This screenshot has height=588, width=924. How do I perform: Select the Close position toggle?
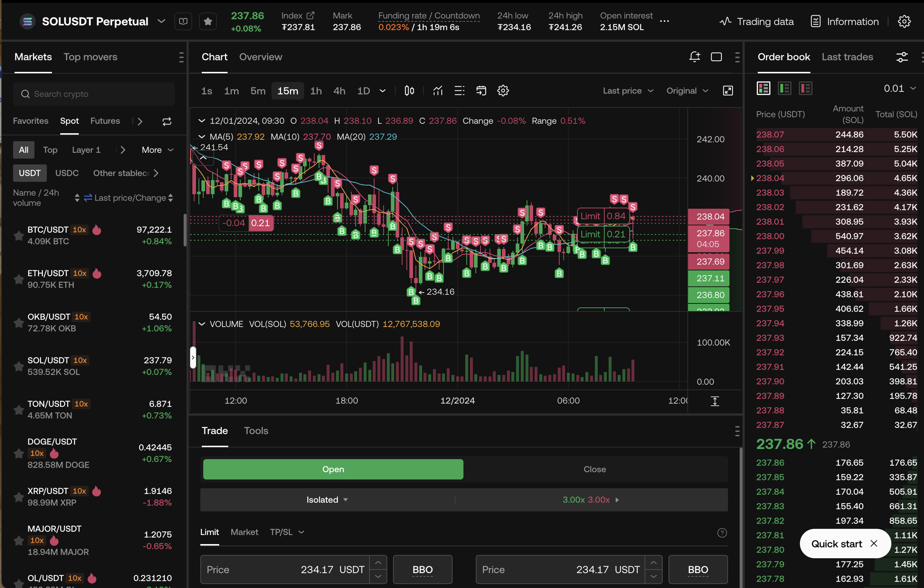click(x=595, y=469)
